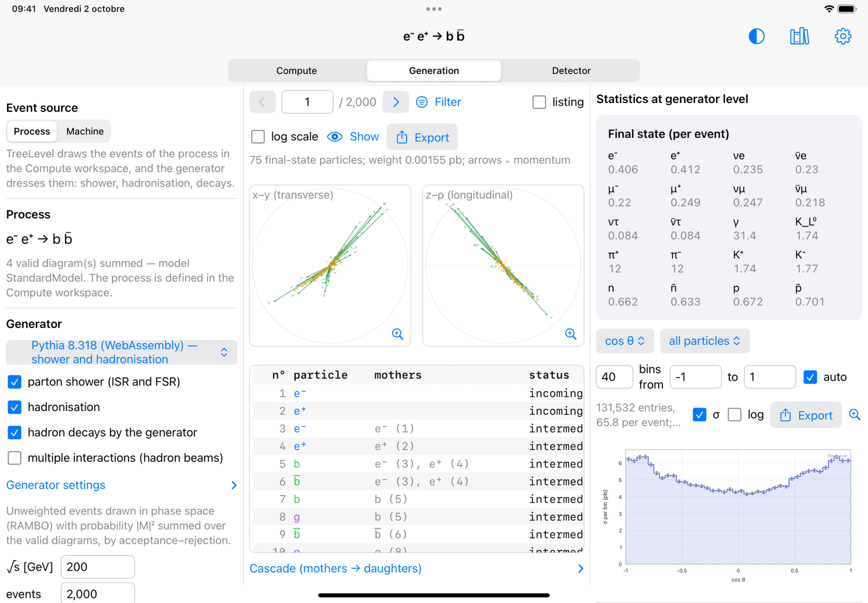Check the Wi-Fi status icon
868x603 pixels.
tap(828, 9)
